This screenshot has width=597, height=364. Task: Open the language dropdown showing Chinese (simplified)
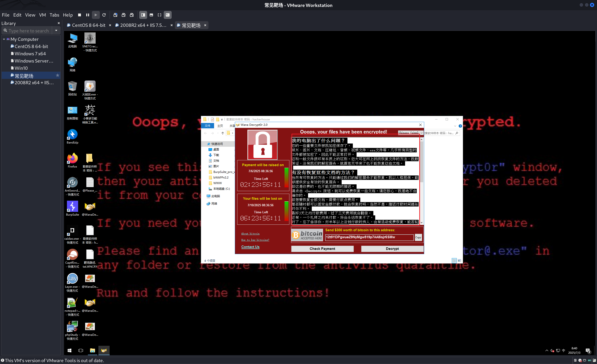tap(410, 133)
